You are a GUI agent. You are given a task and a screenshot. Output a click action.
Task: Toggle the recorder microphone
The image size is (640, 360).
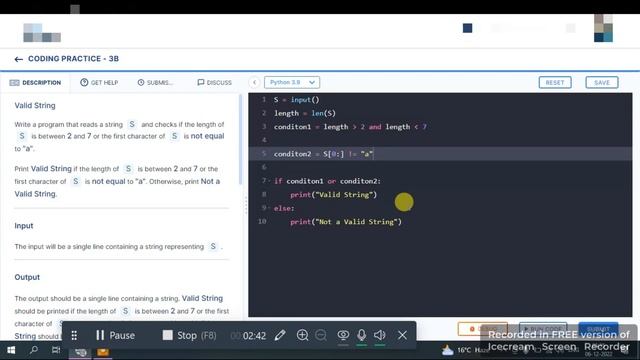[x=361, y=336]
